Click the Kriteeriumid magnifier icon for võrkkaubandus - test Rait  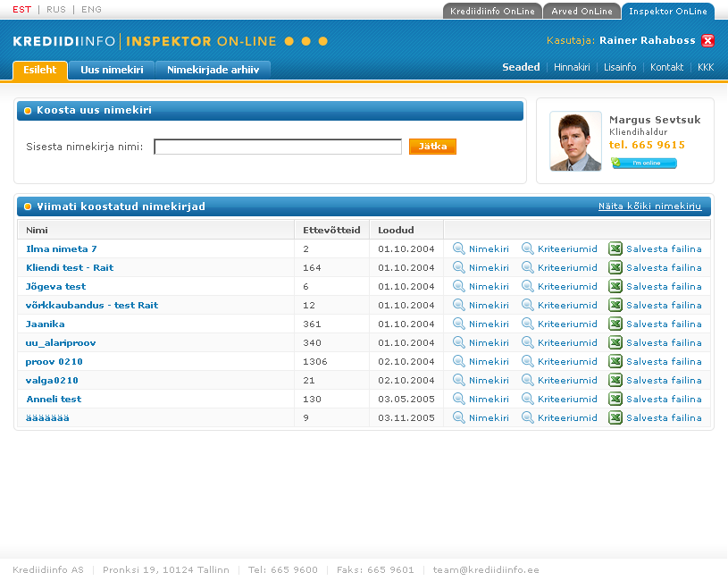click(x=527, y=305)
